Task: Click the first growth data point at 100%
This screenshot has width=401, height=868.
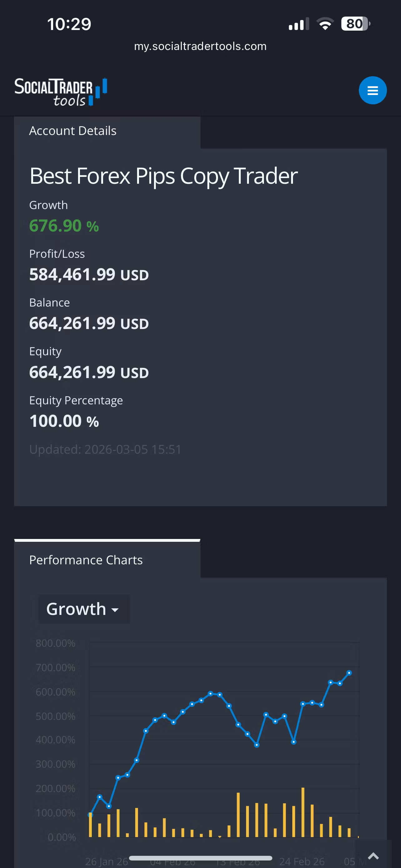Action: [x=90, y=815]
